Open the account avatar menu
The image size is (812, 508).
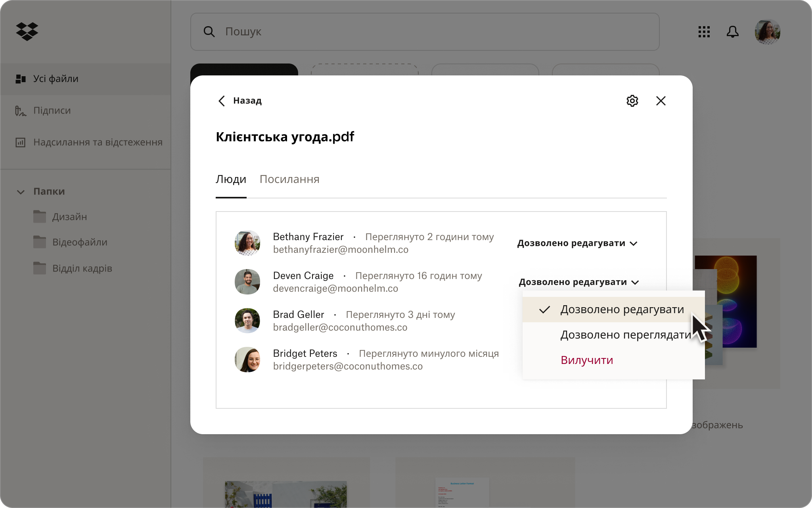(x=768, y=32)
